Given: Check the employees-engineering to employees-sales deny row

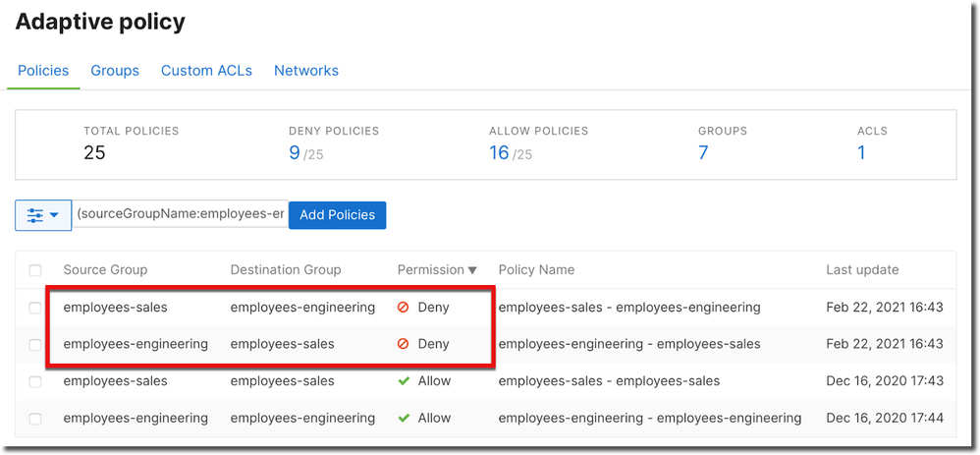Looking at the screenshot, I should [35, 345].
